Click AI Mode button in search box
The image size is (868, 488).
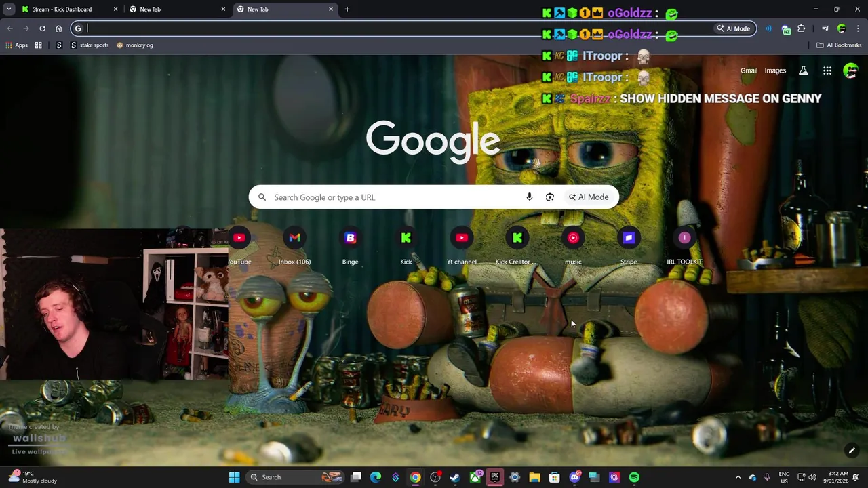click(589, 197)
